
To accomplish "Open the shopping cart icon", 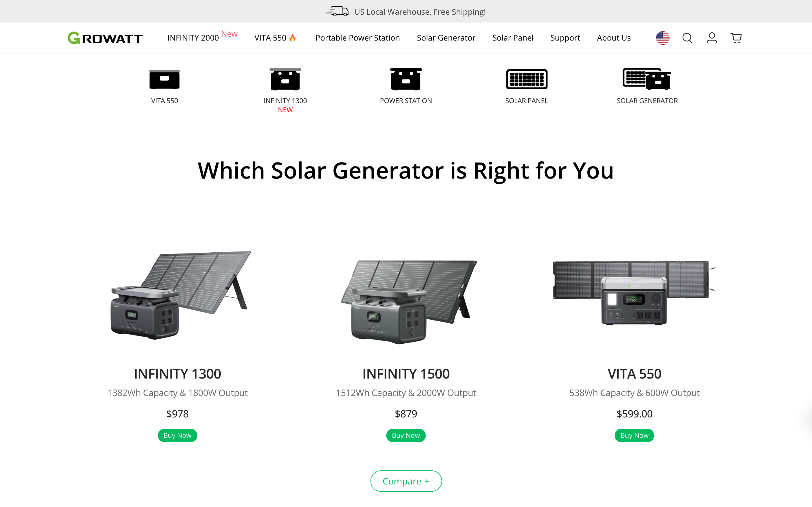I will [736, 38].
